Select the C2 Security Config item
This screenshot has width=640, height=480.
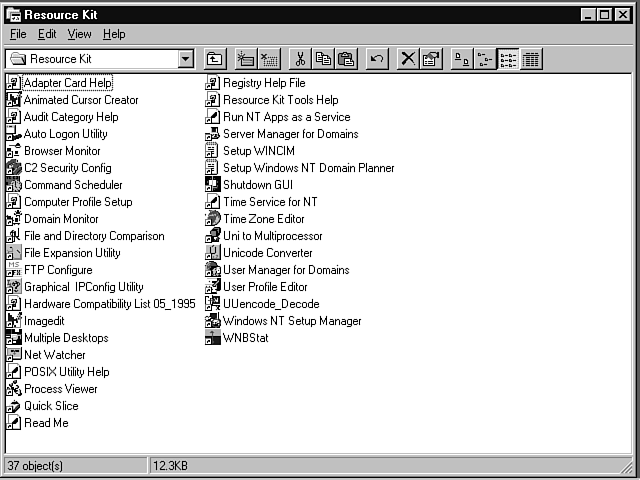[67, 168]
